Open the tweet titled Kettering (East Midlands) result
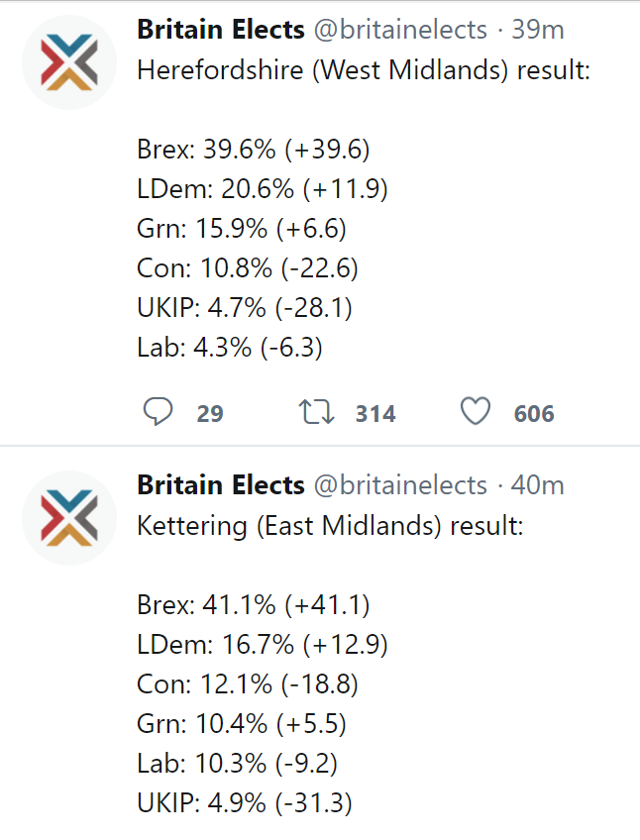 pos(330,526)
